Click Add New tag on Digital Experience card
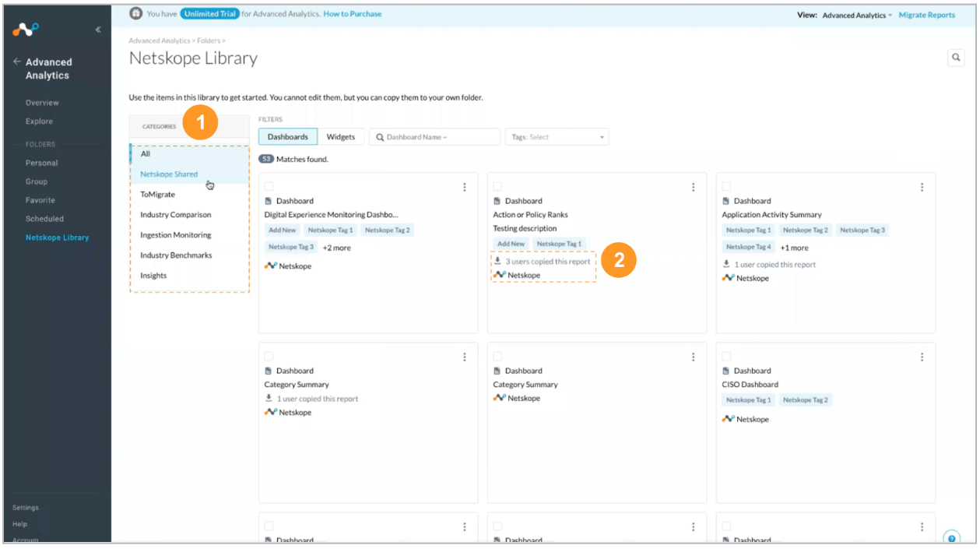The image size is (980, 549). pyautogui.click(x=283, y=231)
